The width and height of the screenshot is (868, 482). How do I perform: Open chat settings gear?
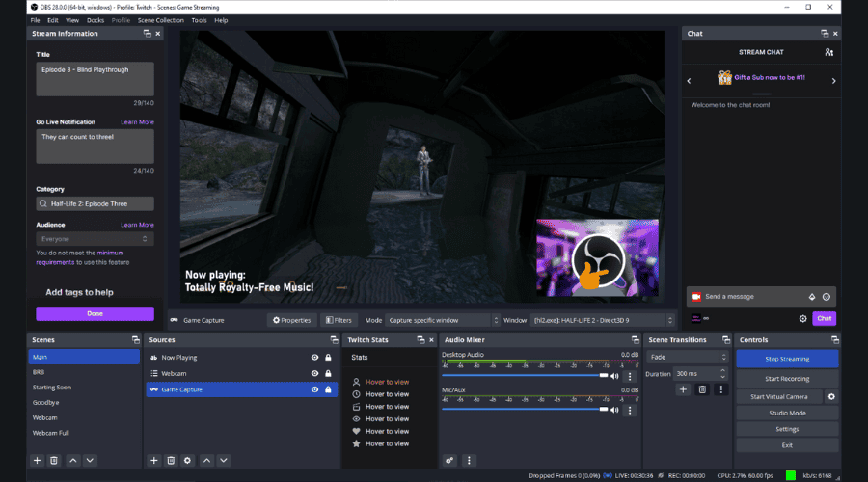point(802,319)
